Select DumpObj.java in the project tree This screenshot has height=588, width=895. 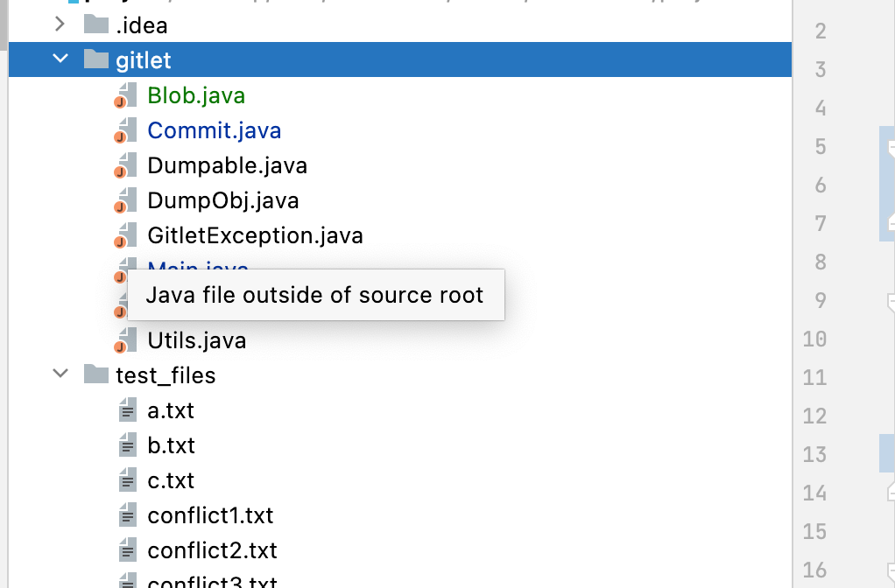[x=223, y=200]
